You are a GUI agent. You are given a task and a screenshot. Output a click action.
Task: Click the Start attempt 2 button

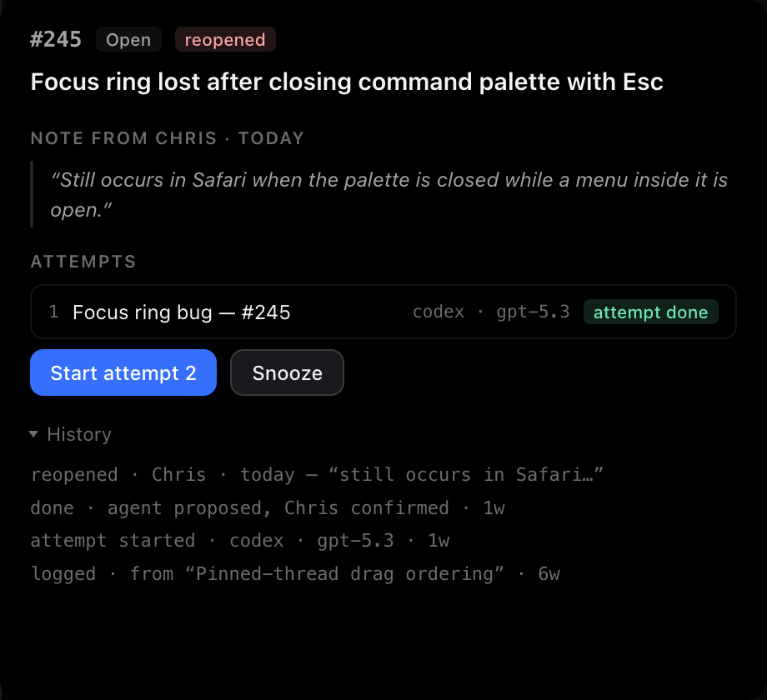(x=123, y=372)
